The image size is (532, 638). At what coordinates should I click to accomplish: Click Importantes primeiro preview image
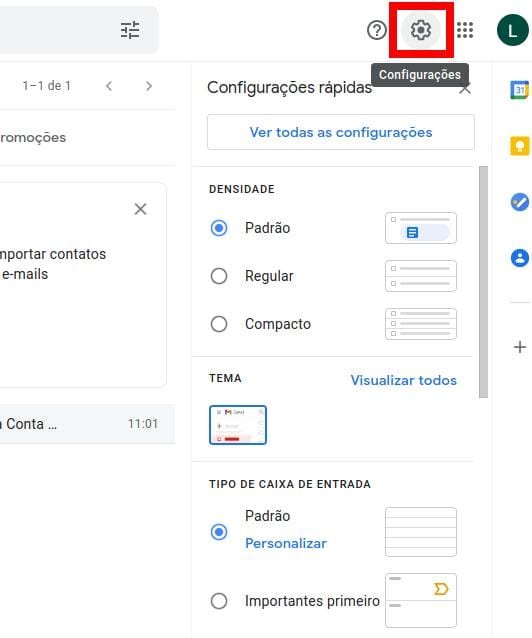point(421,601)
